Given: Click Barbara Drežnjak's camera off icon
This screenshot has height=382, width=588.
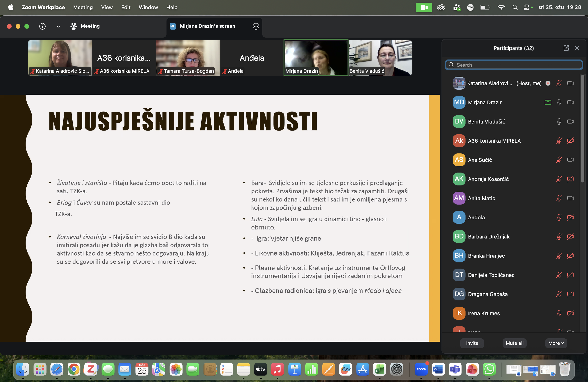Looking at the screenshot, I should tap(570, 236).
